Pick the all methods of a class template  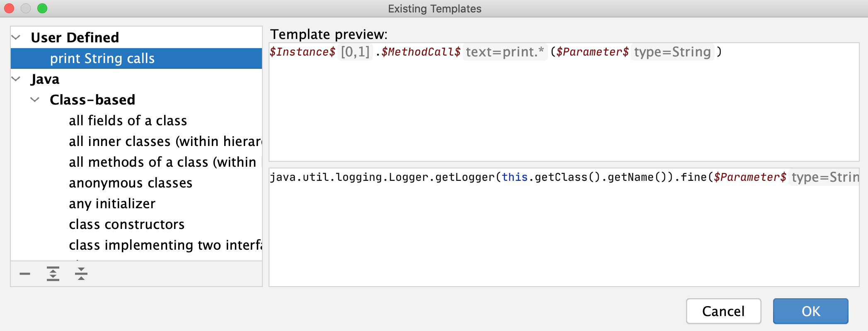[162, 162]
